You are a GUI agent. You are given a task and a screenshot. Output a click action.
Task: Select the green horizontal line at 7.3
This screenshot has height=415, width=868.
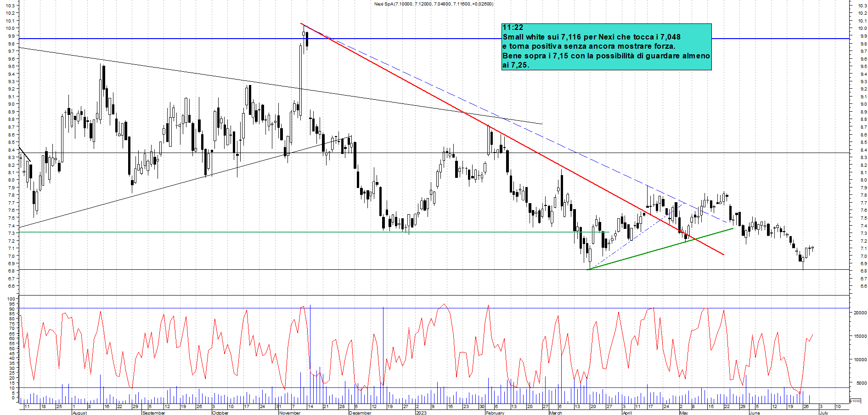[x=314, y=232]
